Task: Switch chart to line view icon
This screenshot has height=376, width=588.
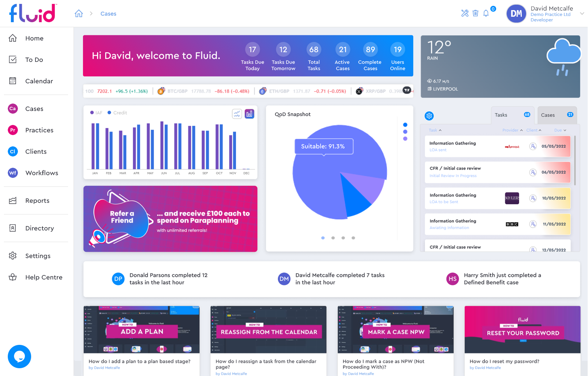Action: (237, 114)
